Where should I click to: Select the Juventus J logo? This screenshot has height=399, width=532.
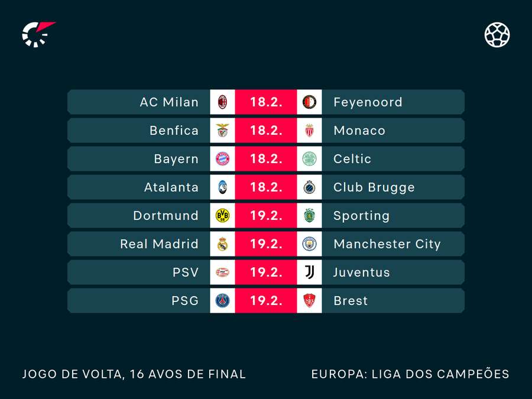[309, 272]
